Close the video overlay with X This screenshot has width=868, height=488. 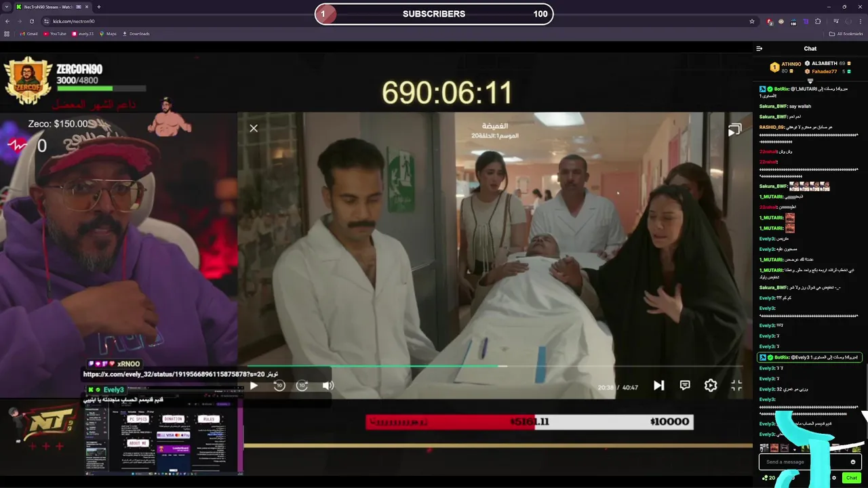point(254,128)
